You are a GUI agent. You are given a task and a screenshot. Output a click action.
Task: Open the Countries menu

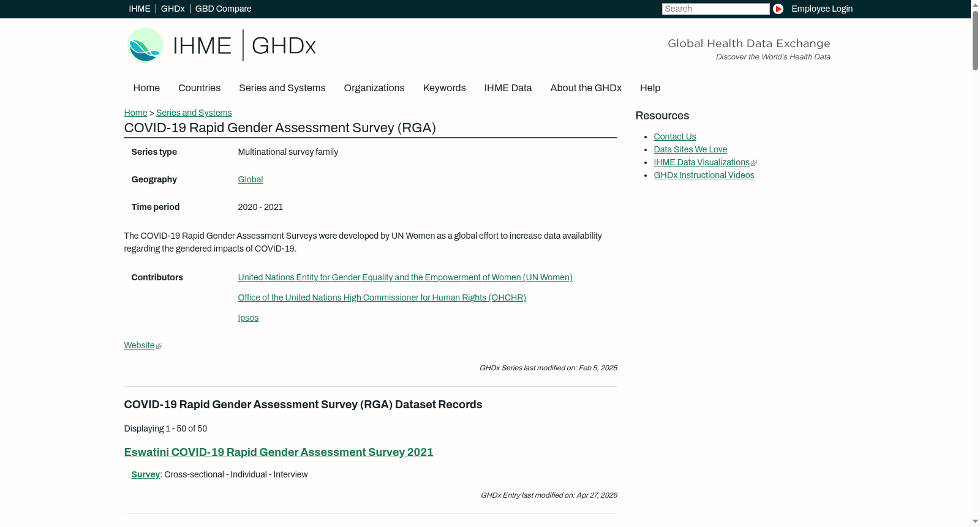(199, 88)
